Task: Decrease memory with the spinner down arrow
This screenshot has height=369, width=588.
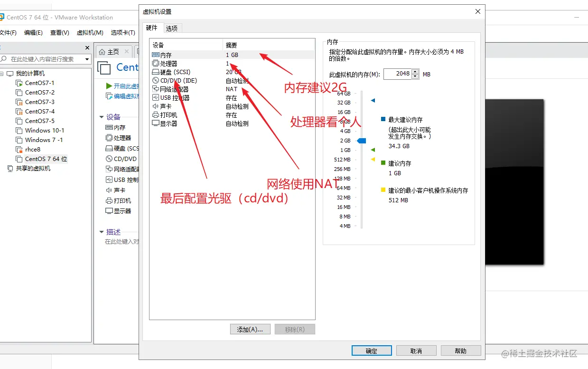Action: click(415, 76)
